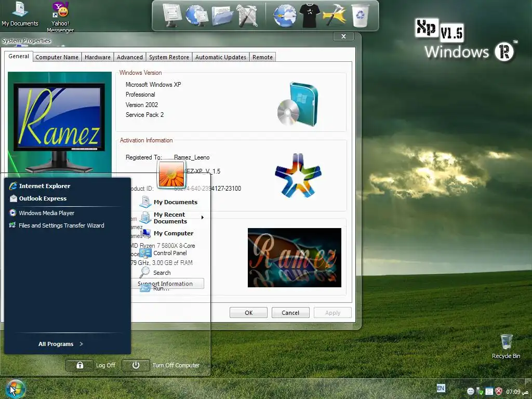Expand the My Recent Documents submenu arrow
This screenshot has width=532, height=399.
point(203,218)
